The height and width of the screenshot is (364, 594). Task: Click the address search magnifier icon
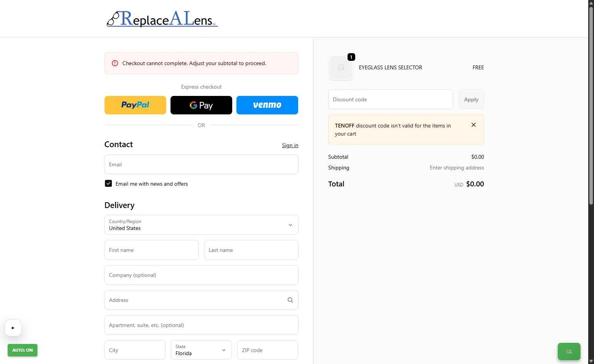point(290,300)
